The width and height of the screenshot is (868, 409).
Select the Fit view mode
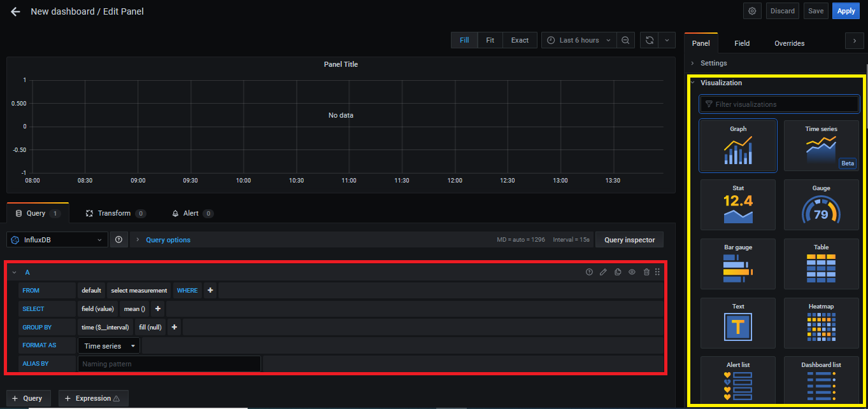coord(490,40)
